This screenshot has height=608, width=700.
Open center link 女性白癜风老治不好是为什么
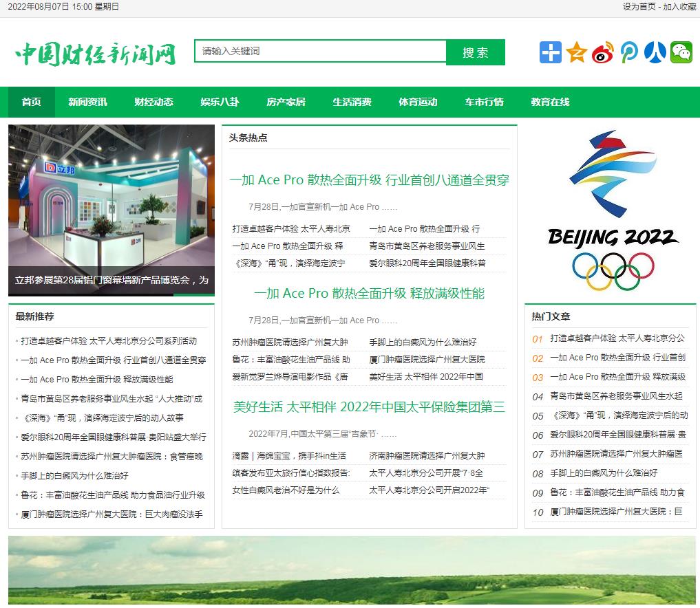tap(286, 490)
